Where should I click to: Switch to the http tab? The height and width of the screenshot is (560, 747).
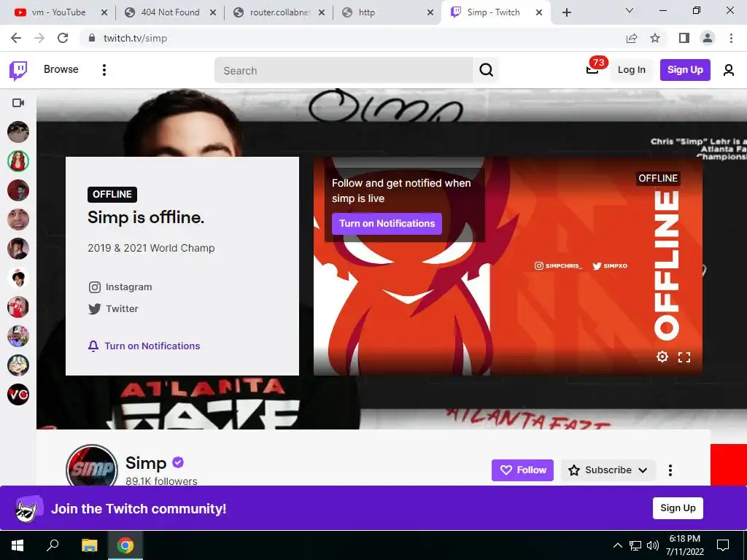coord(387,12)
